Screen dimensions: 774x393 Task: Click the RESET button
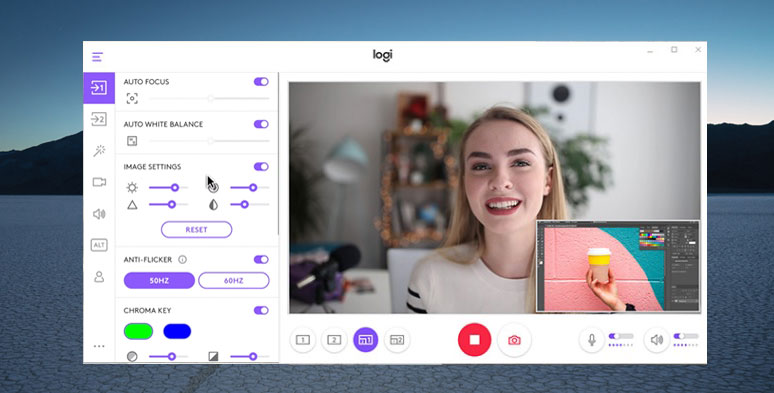(196, 230)
